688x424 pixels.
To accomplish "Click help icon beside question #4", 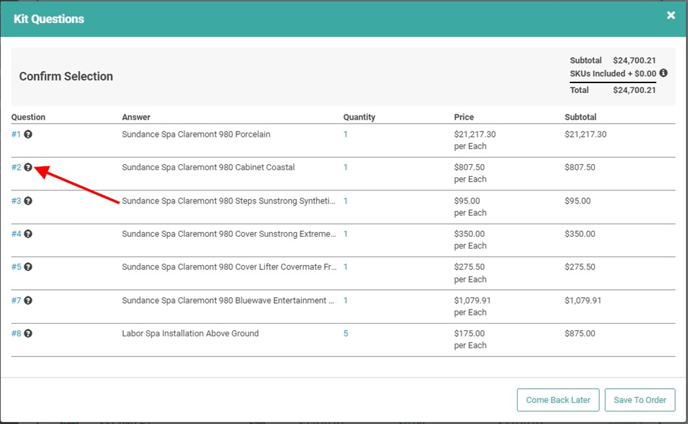I will (28, 234).
